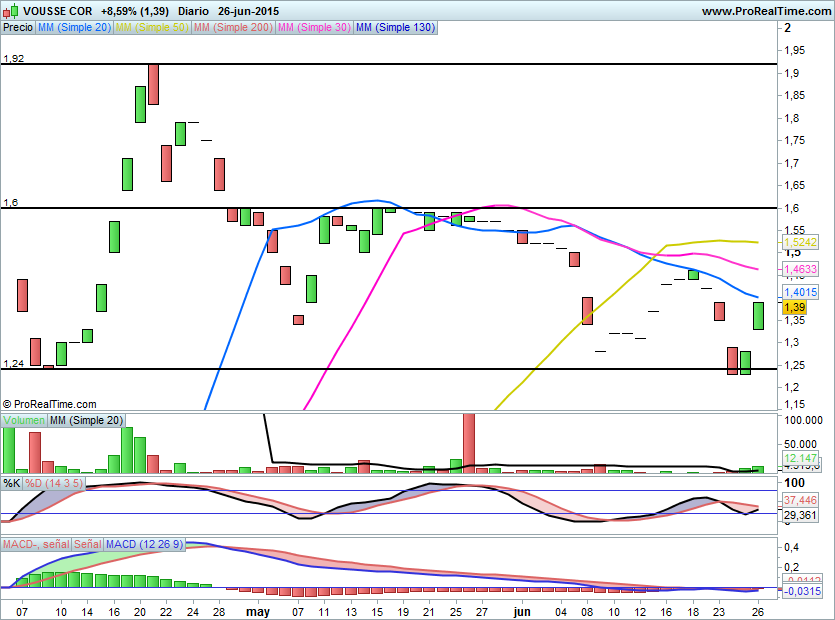This screenshot has width=835, height=620.
Task: Select the 1,24 horizontal support line
Action: (389, 369)
